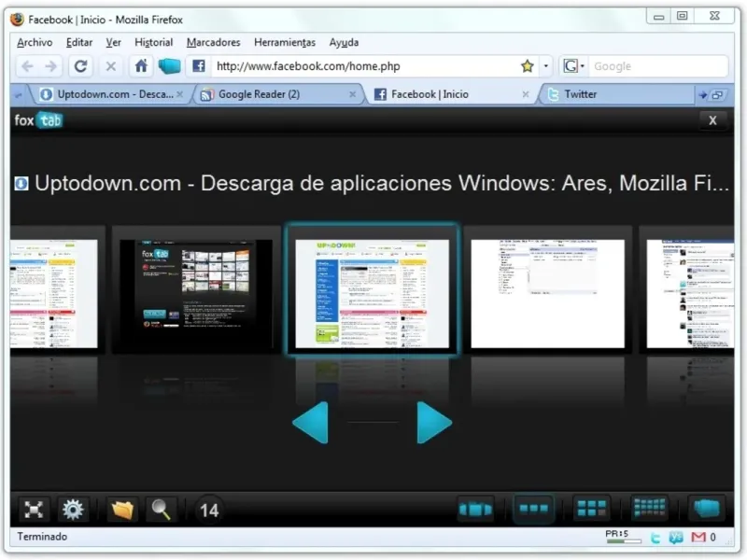Go forward with the browser forward arrow
Viewport: 747px width, 560px height.
[50, 66]
